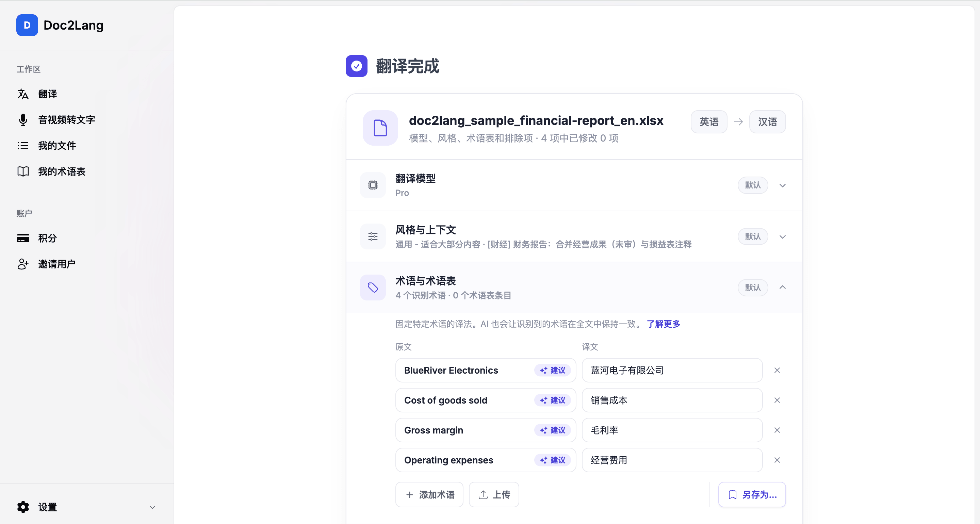Collapse the 术语与术语表 section chevron
Image resolution: width=980 pixels, height=524 pixels.
[783, 287]
